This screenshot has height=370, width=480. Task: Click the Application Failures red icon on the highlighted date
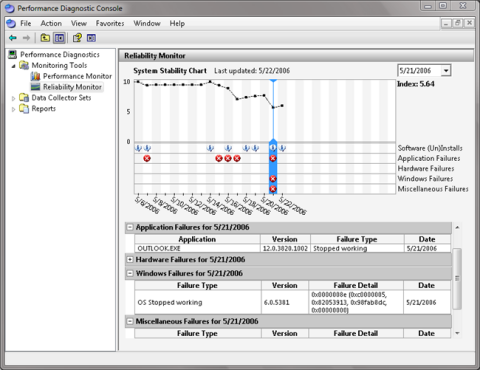click(x=273, y=158)
